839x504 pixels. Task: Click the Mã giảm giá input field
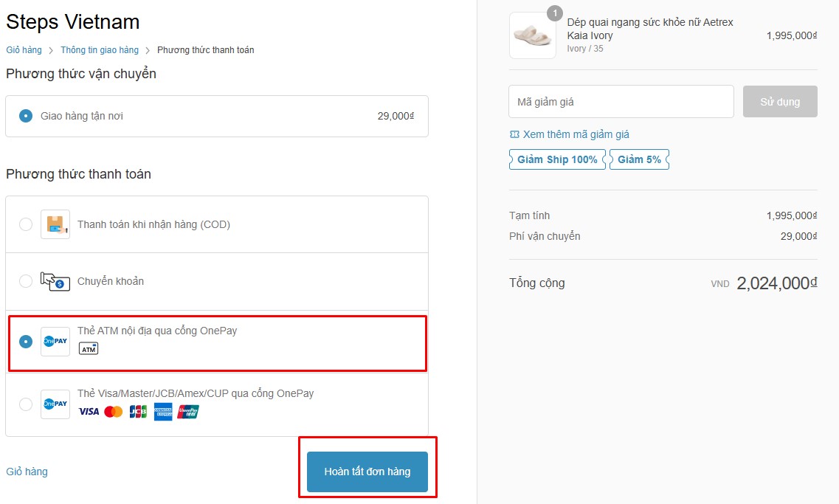(x=621, y=102)
